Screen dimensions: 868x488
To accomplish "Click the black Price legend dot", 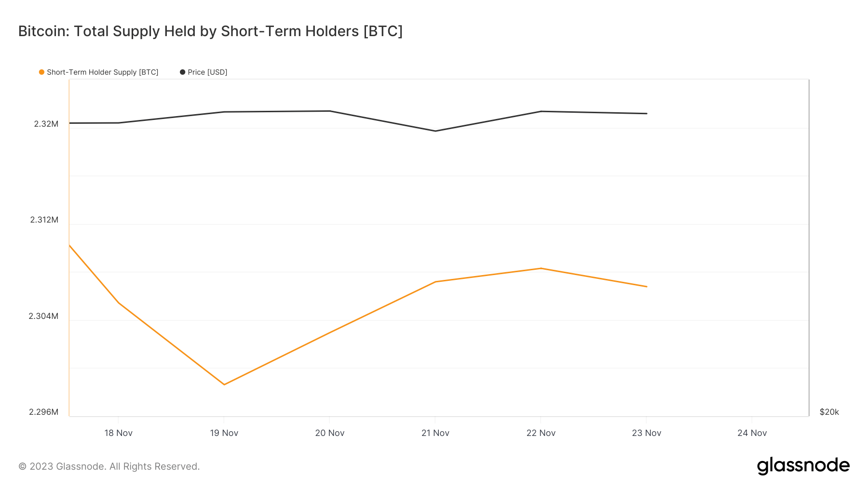I will [x=182, y=72].
